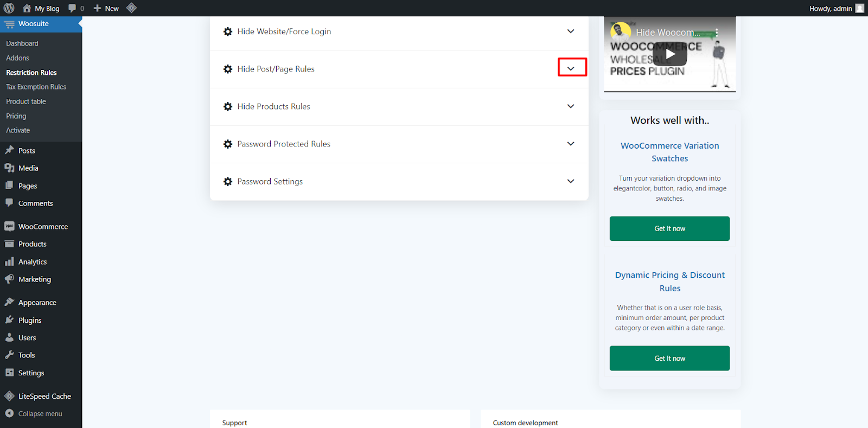Click the admin avatar icon
Viewport: 868px width, 428px height.
coord(860,8)
